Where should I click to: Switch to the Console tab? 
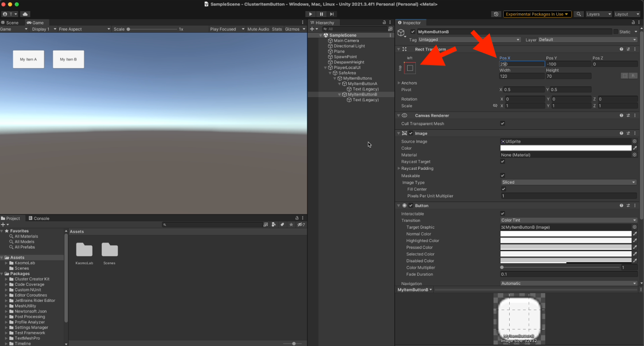point(39,218)
